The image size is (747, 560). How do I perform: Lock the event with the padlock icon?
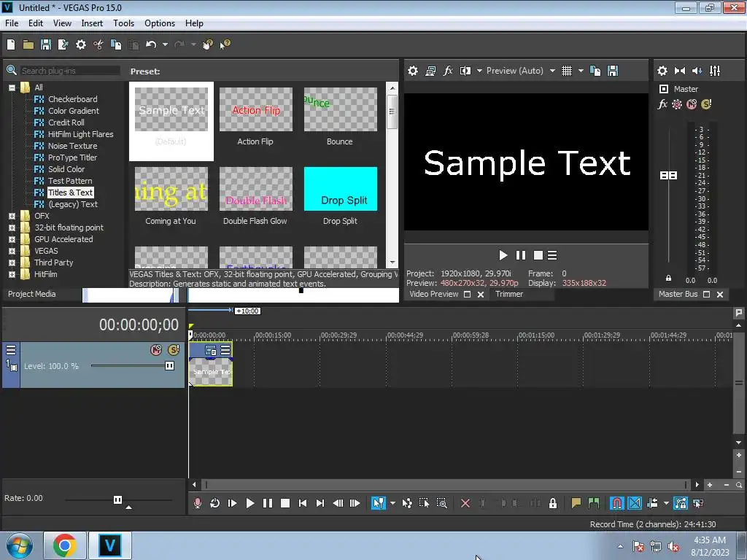(x=553, y=503)
